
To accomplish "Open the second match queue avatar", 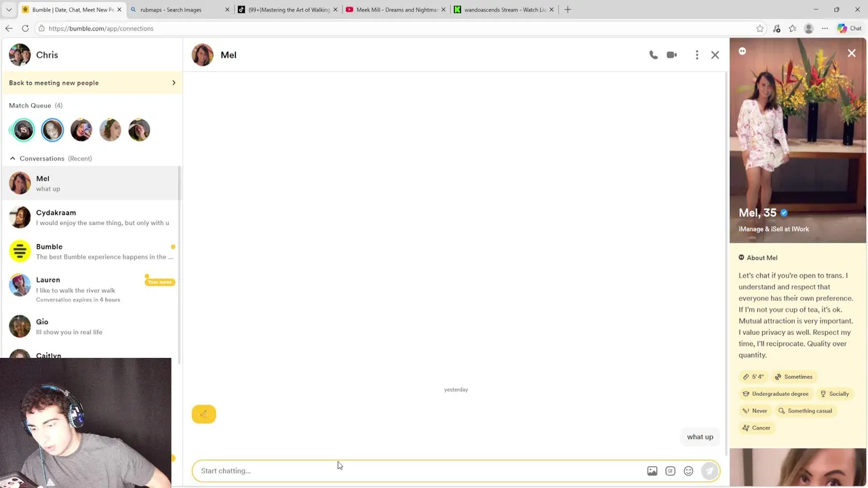I will coord(52,130).
